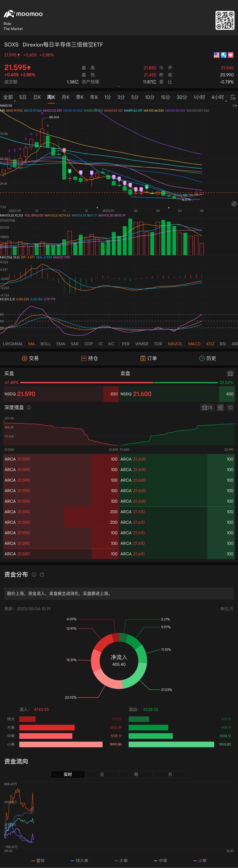Change depth levels with the 10 selector

coord(230,407)
